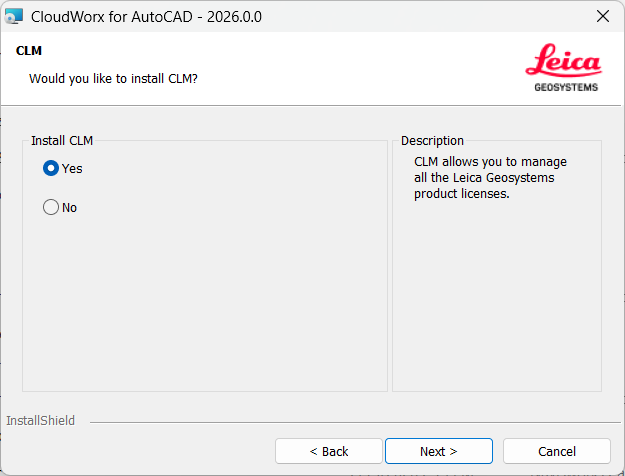The width and height of the screenshot is (625, 476).
Task: Click the GEOSYSTEMS text under the logo
Action: pyautogui.click(x=566, y=87)
